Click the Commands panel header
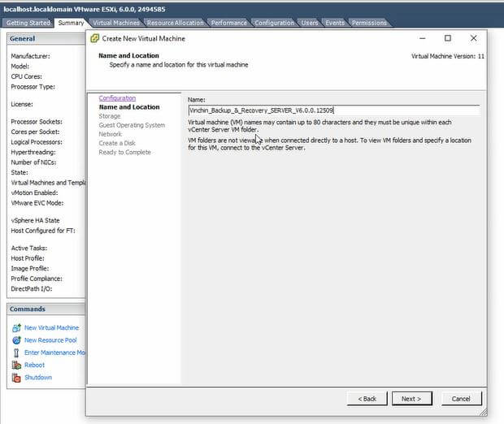Viewport: 504px width, 424px height. 46,309
